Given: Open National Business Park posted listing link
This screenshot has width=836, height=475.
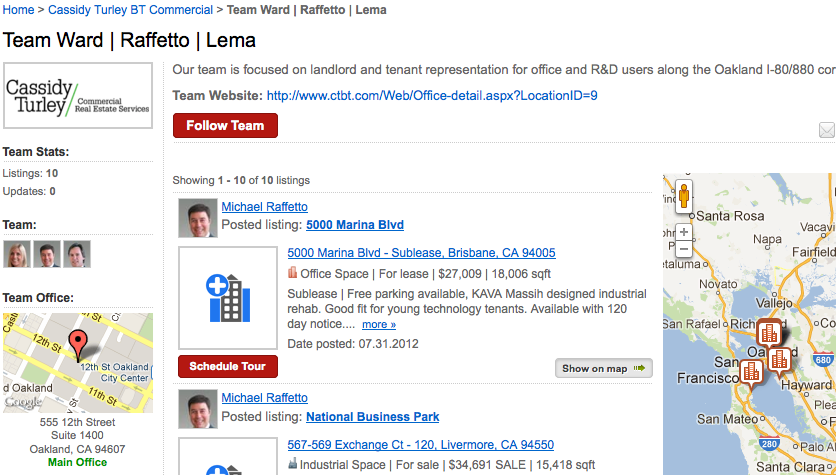Looking at the screenshot, I should pos(373,417).
